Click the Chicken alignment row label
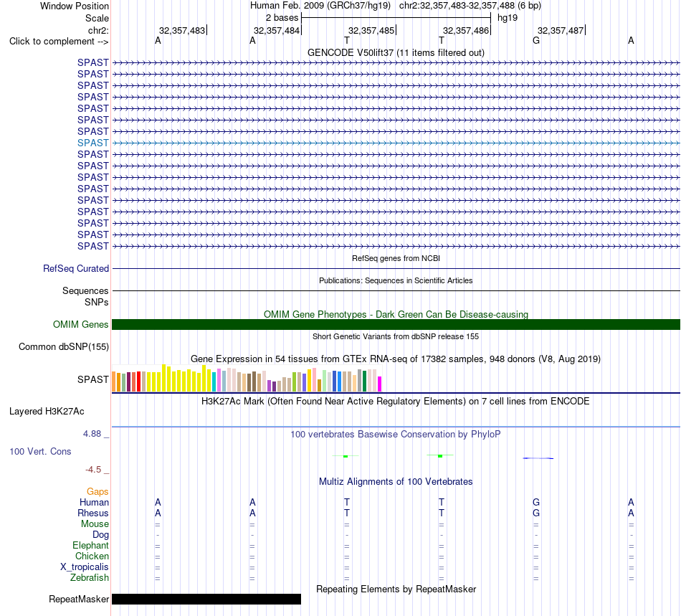 [92, 556]
